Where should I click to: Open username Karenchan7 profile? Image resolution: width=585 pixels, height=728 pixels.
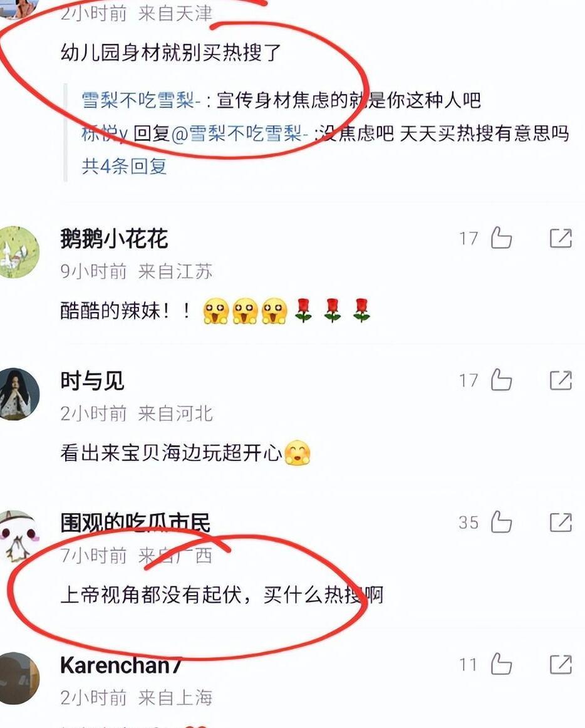click(x=121, y=665)
